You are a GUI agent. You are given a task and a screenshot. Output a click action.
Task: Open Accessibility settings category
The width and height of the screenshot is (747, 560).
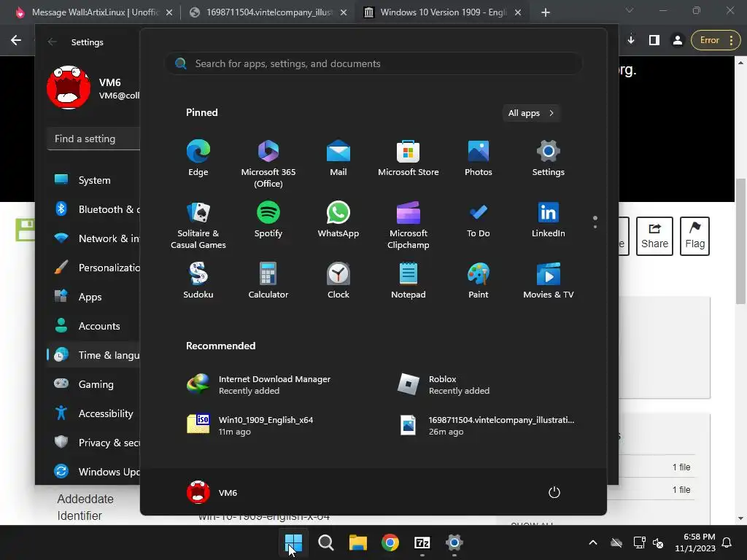94,413
